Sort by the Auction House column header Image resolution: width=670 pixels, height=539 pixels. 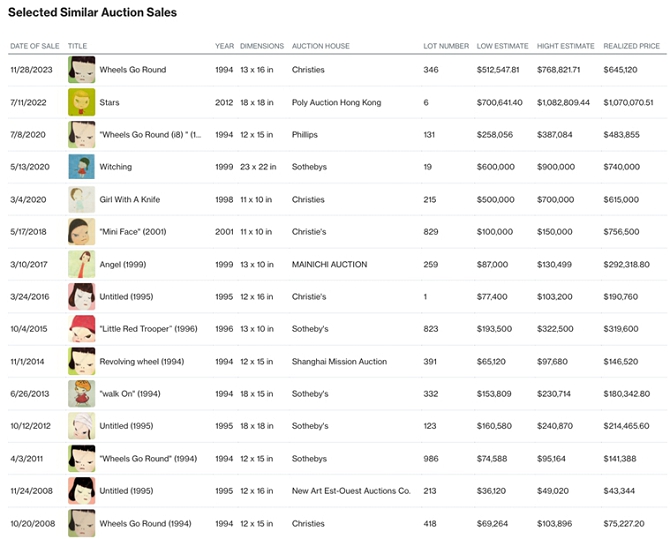(320, 46)
